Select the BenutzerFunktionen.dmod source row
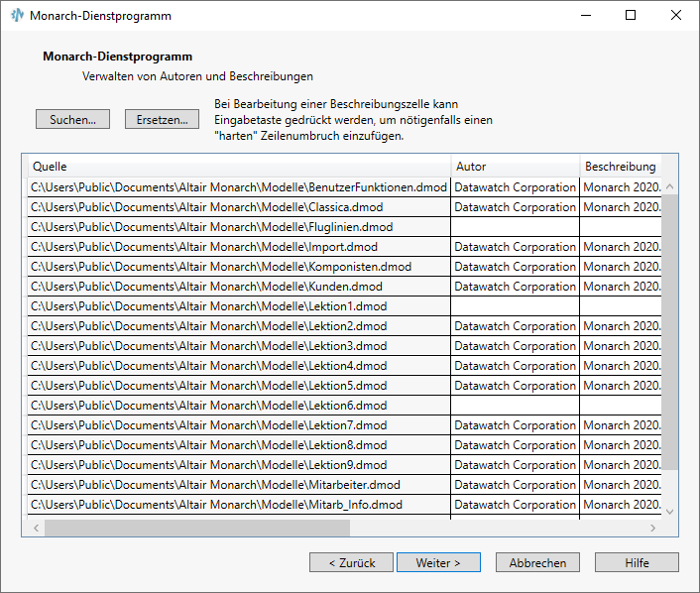The height and width of the screenshot is (593, 700). (238, 187)
